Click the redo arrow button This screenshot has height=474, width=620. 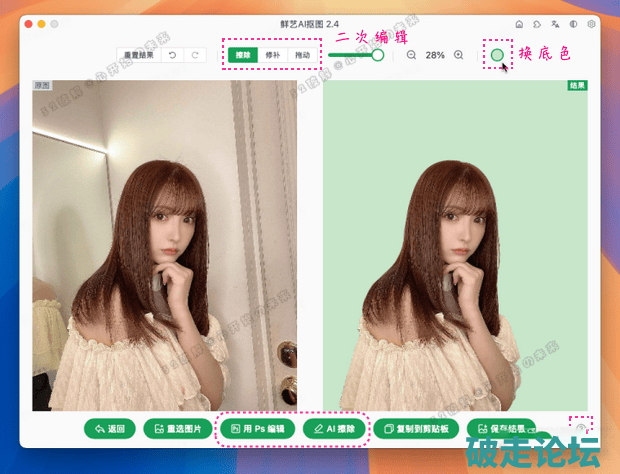click(x=194, y=56)
